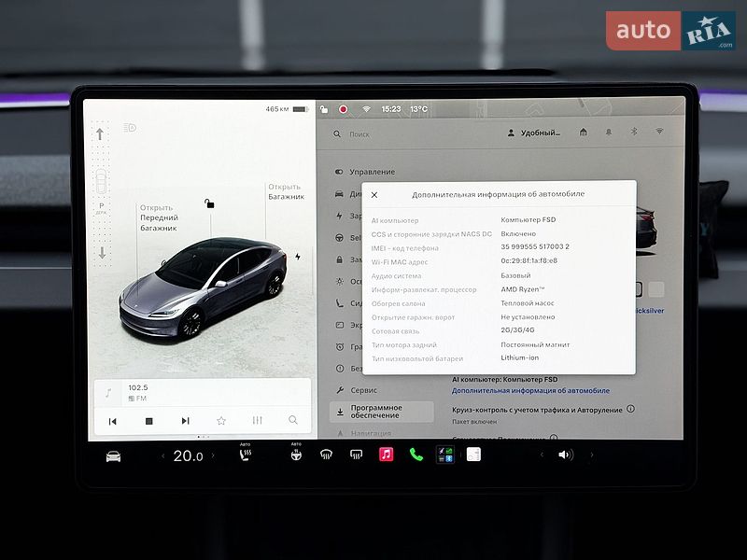Tap the 20.0 cabin temperature value

[x=188, y=455]
